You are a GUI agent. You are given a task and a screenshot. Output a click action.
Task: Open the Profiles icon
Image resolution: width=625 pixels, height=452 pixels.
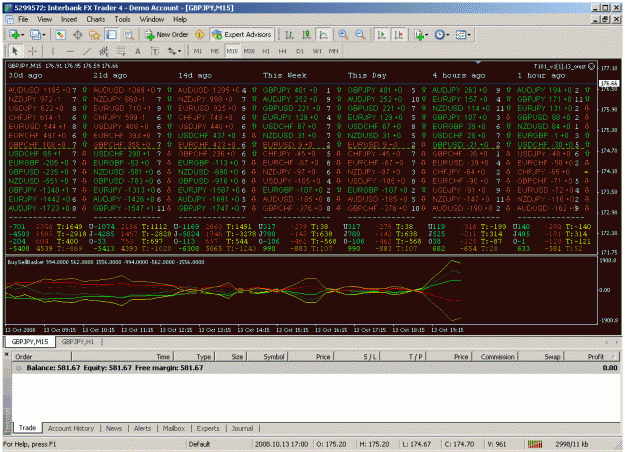click(35, 35)
